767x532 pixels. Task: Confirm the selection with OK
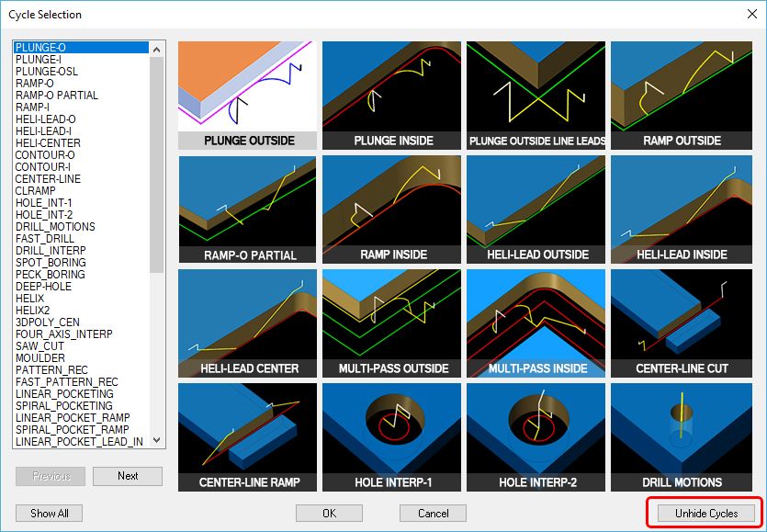tap(329, 513)
